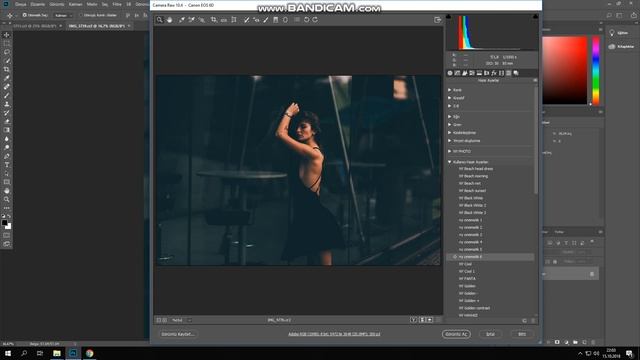Image resolution: width=640 pixels, height=360 pixels.
Task: Select Photoshop Crop tool in left toolbar
Action: pyautogui.click(x=7, y=69)
